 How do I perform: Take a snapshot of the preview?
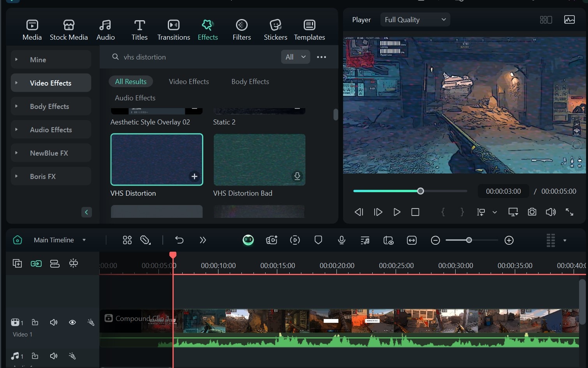tap(532, 212)
